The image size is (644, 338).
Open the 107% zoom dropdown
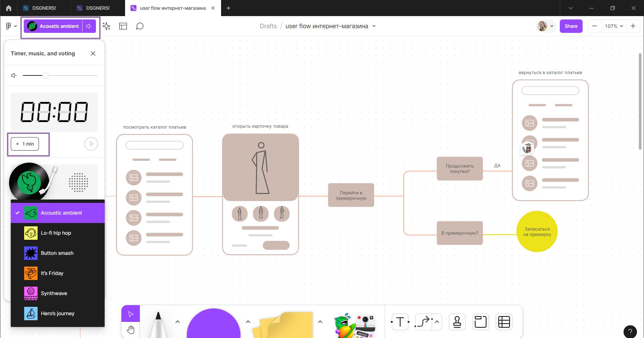tap(614, 26)
